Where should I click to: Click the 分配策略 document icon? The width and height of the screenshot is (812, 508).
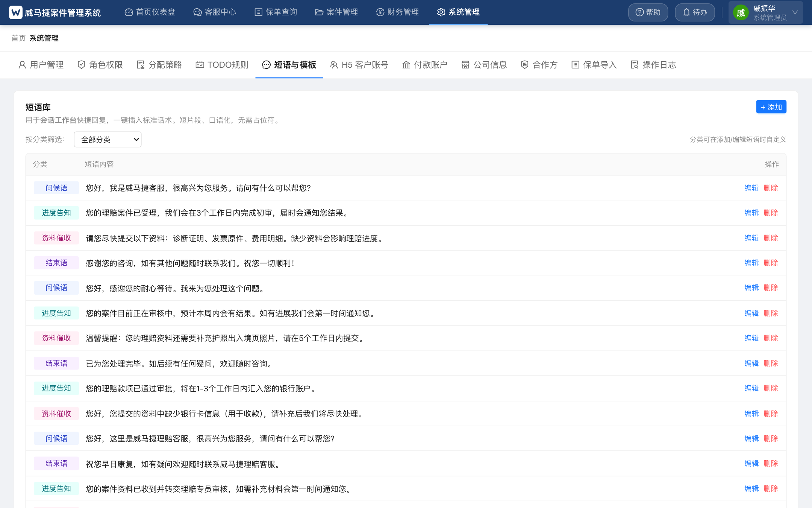point(141,65)
